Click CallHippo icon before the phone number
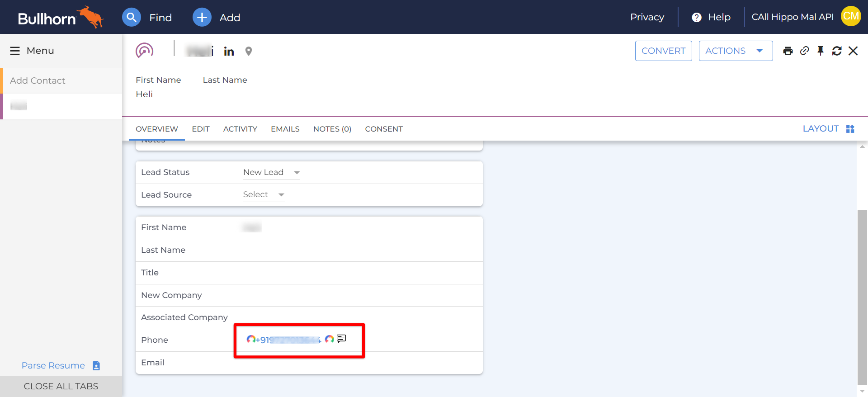This screenshot has height=397, width=868. pos(251,339)
